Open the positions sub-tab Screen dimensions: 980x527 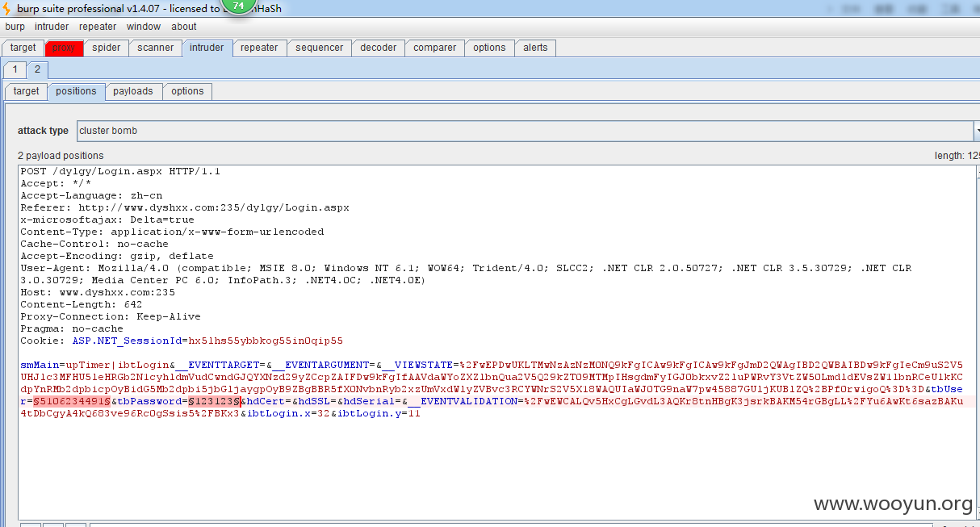[x=76, y=91]
